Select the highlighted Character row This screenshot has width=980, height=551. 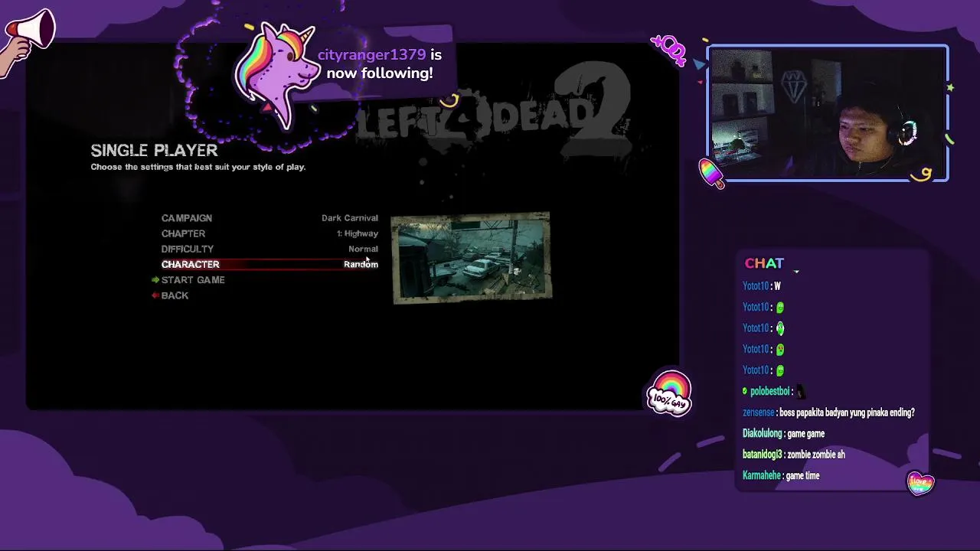click(269, 264)
